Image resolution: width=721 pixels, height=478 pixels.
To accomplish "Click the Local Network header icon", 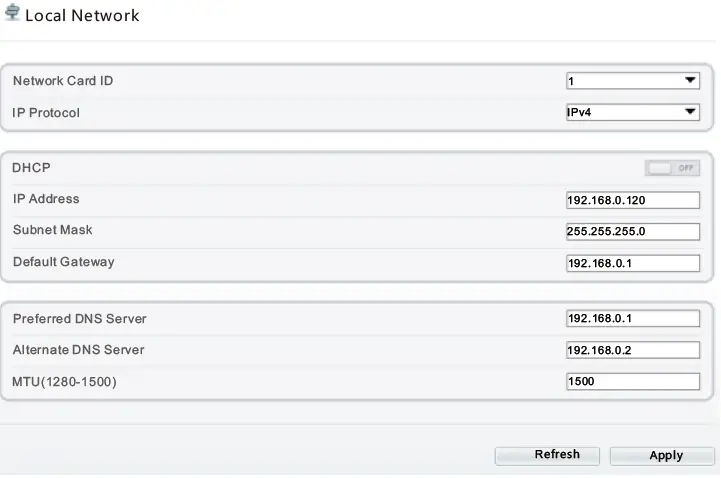I will click(12, 14).
